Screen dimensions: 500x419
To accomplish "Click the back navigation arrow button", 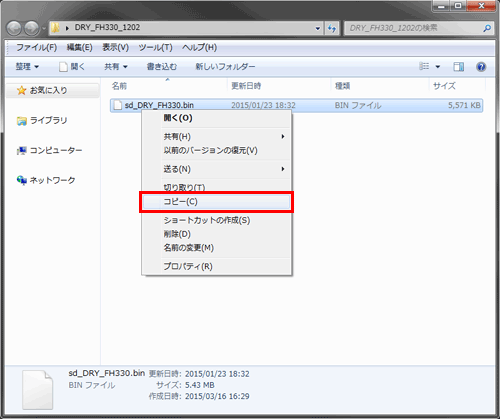I will 14,28.
